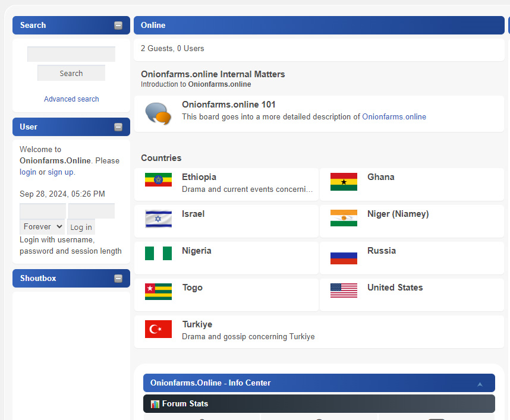This screenshot has height=420, width=510.
Task: Click the sign up link
Action: (x=61, y=172)
